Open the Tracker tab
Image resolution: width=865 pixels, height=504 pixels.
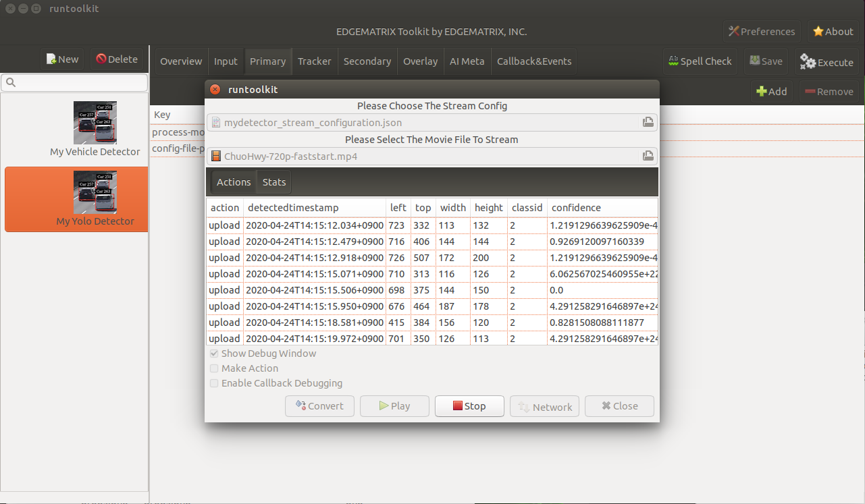pos(315,61)
